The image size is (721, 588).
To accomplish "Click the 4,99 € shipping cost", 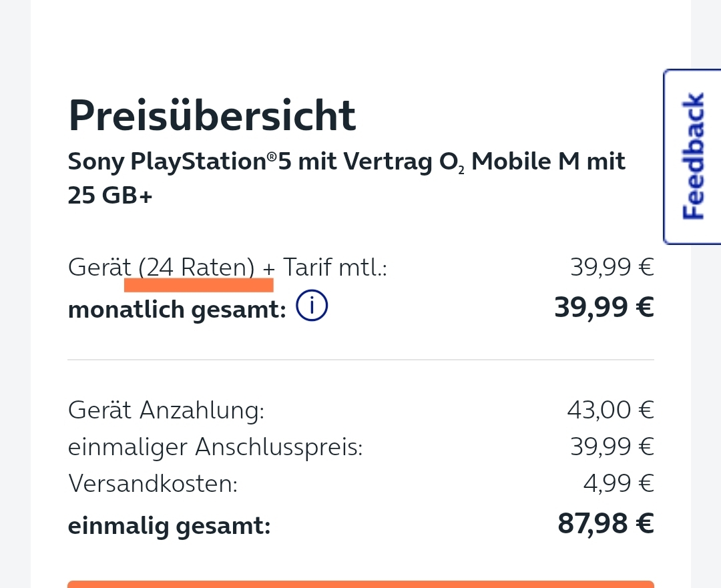I will 618,484.
